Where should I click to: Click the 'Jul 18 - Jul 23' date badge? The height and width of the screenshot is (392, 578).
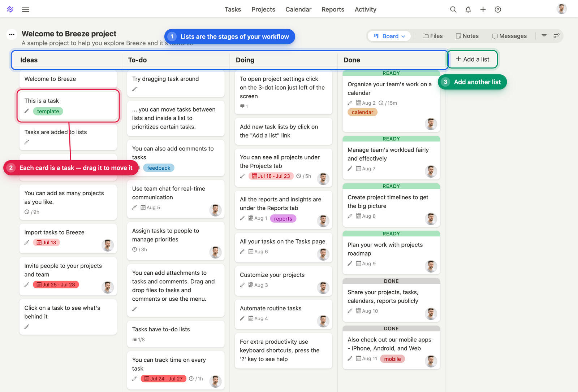click(271, 176)
